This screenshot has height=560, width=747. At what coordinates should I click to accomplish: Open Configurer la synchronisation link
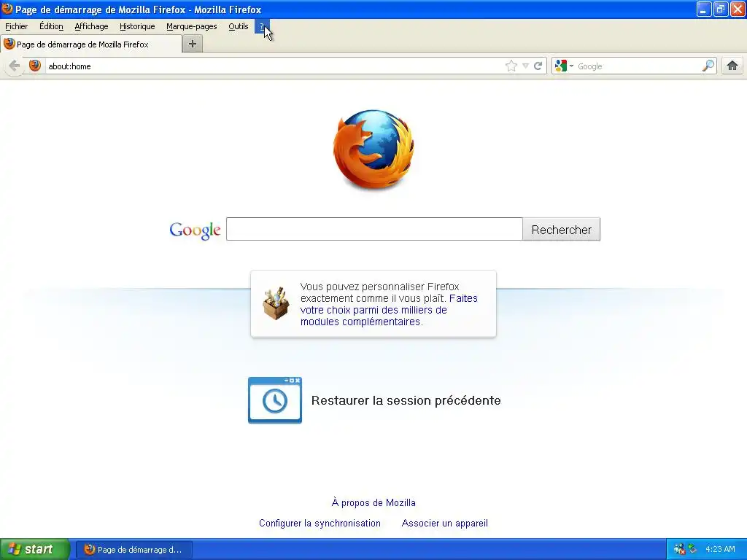tap(320, 523)
